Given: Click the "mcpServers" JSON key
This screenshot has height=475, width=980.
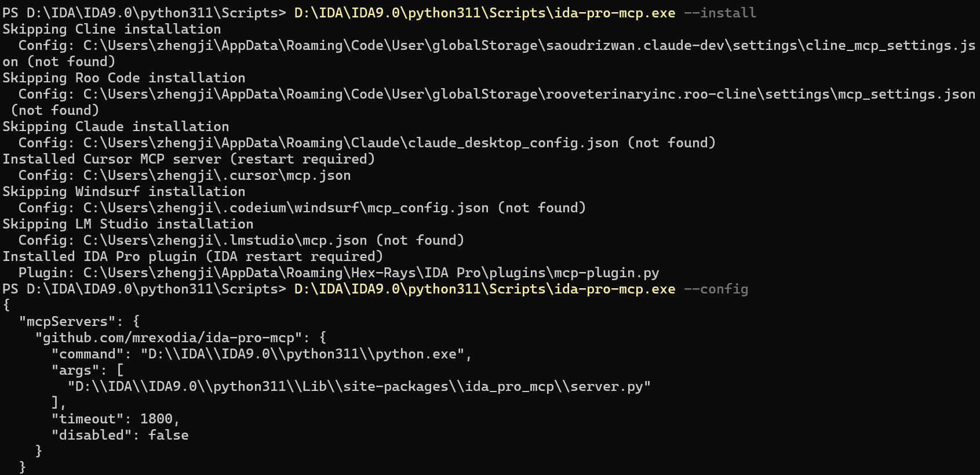Looking at the screenshot, I should pyautogui.click(x=63, y=321).
